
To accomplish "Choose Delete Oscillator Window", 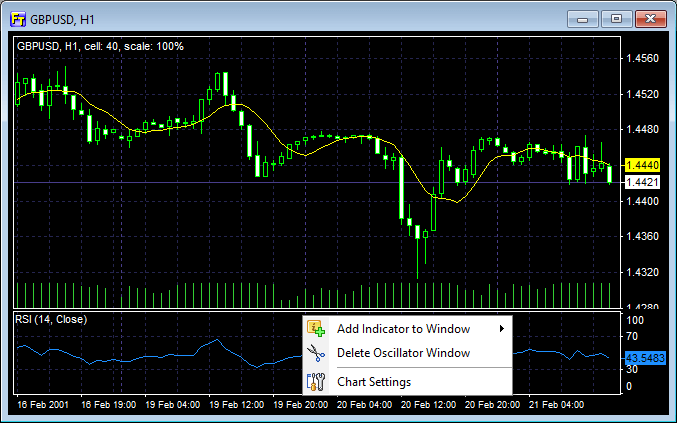I will pos(408,353).
